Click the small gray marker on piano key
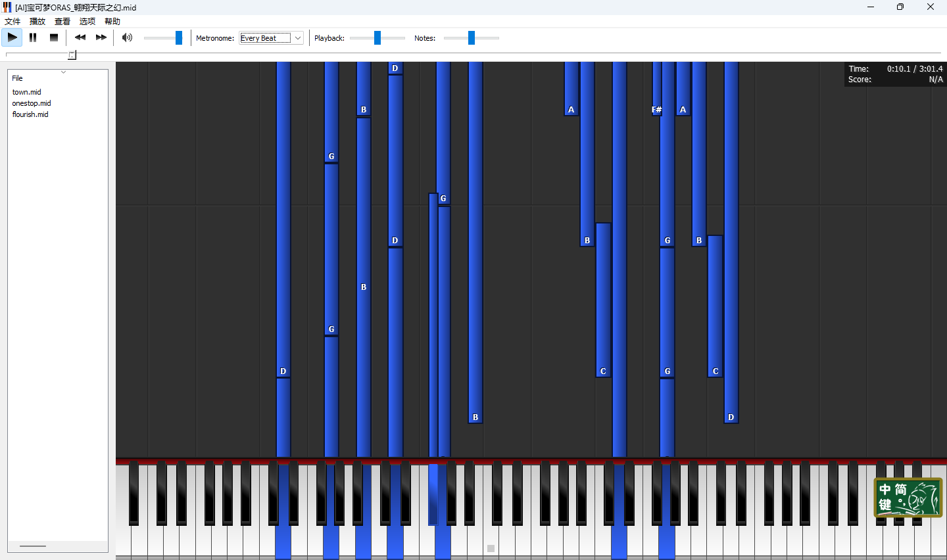Viewport: 947px width, 560px height. [x=491, y=548]
